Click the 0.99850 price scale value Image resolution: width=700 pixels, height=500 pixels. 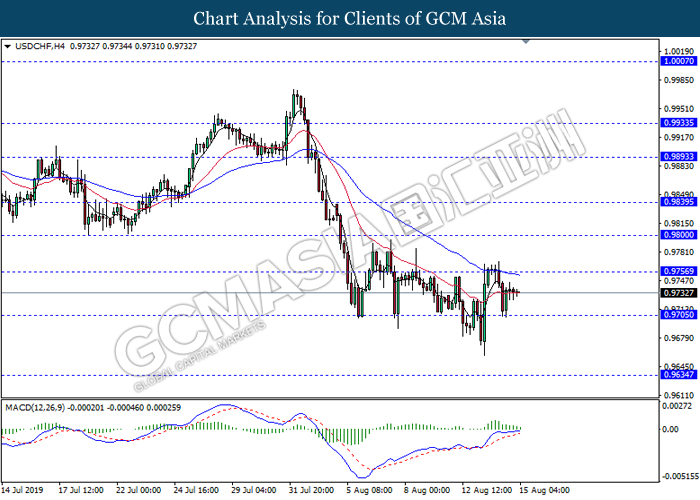click(x=679, y=80)
